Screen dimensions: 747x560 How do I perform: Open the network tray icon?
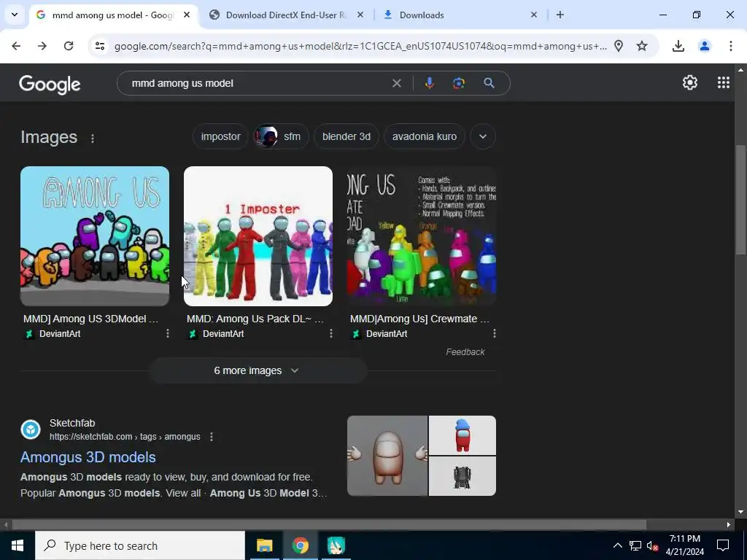(635, 545)
